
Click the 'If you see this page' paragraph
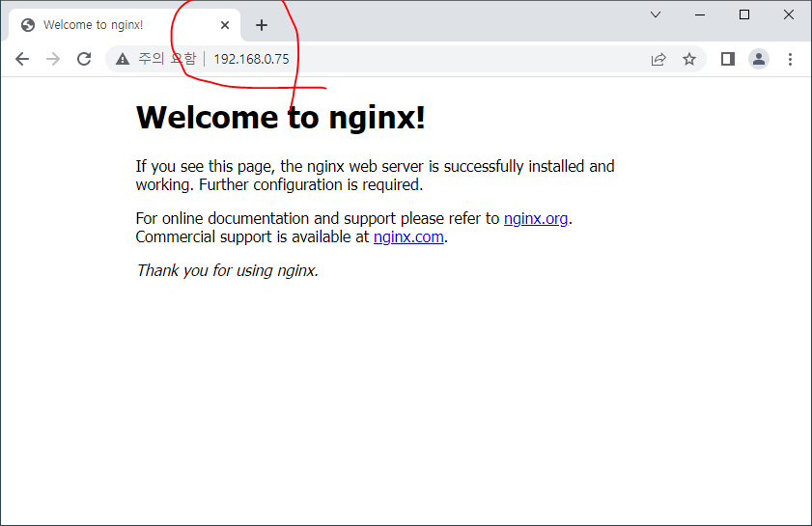click(x=375, y=176)
